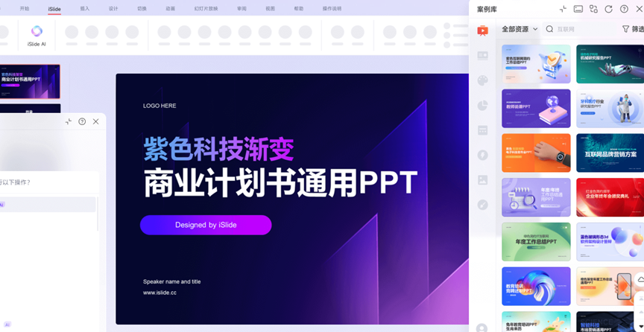This screenshot has width=644, height=332.
Task: Open the 动画 ribbon tab
Action: point(171,9)
